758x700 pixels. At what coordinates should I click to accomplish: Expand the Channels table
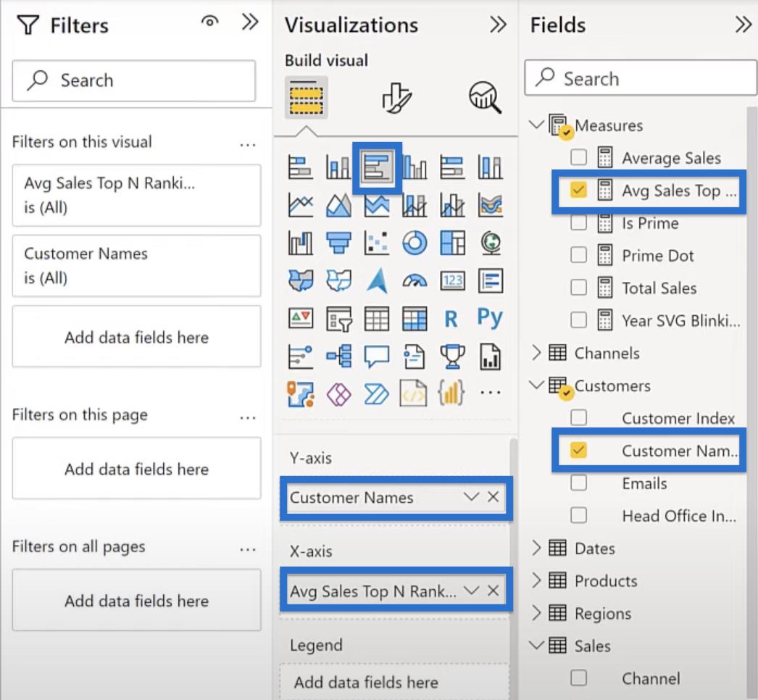536,353
